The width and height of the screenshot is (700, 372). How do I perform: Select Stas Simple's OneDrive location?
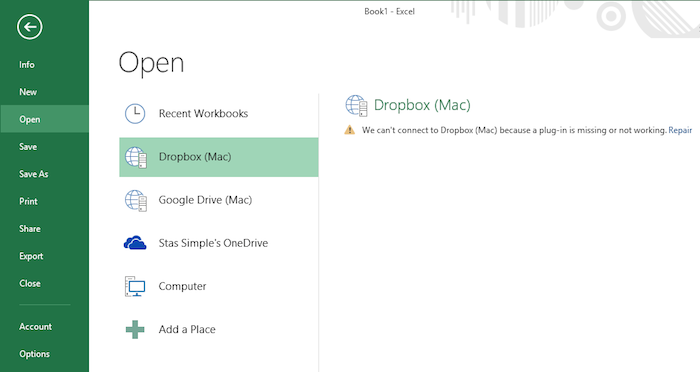point(219,243)
